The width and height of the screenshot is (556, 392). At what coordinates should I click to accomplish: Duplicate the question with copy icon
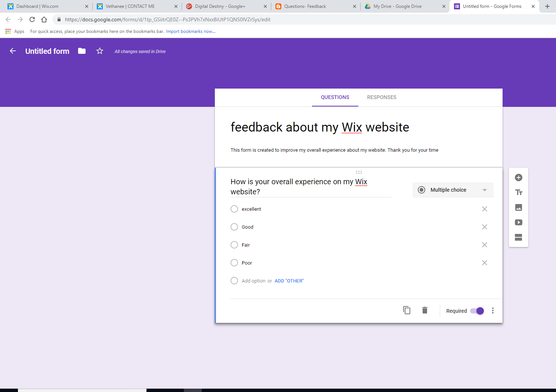407,310
